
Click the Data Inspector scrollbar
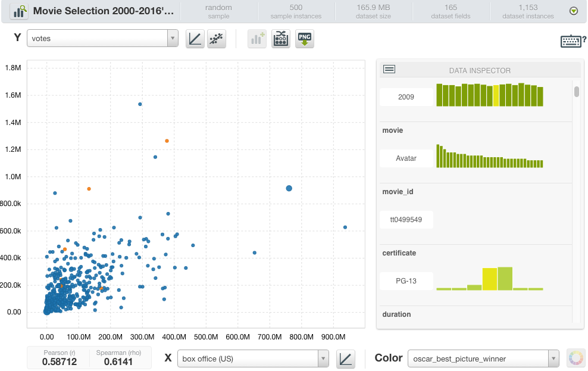(x=576, y=92)
